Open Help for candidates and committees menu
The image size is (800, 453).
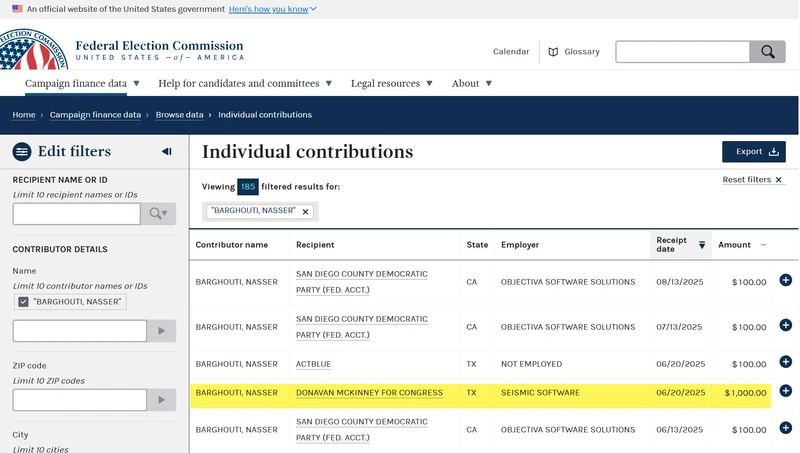245,83
